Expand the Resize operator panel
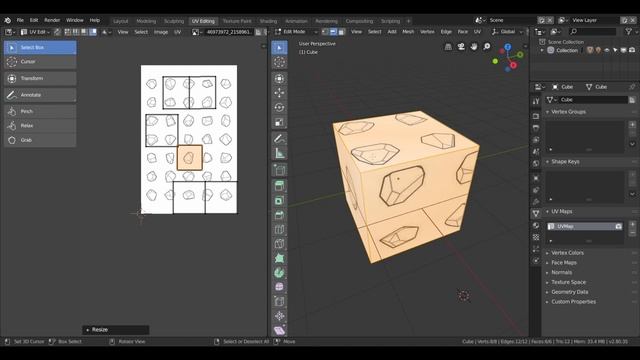 coord(116,330)
